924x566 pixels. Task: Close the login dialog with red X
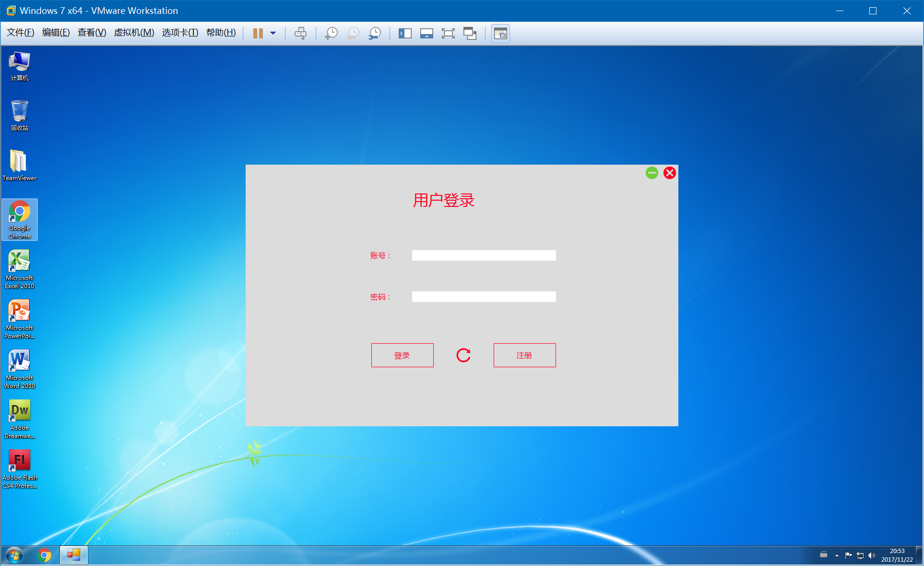[x=670, y=173]
